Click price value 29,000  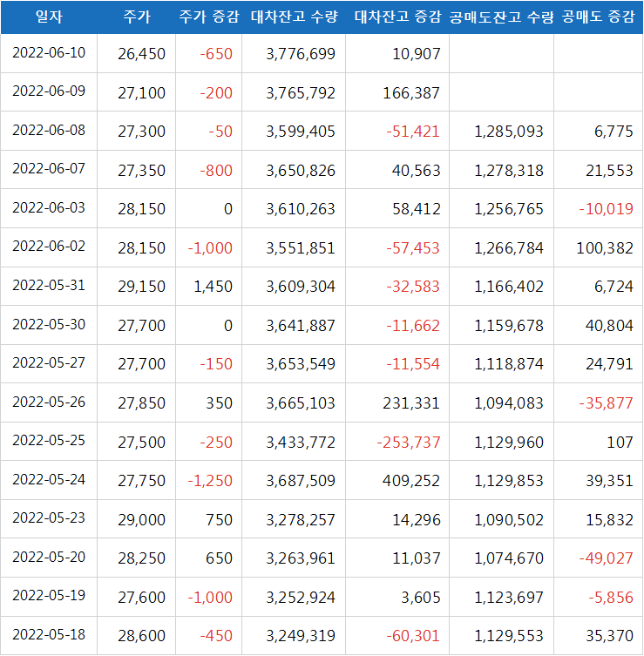[141, 520]
